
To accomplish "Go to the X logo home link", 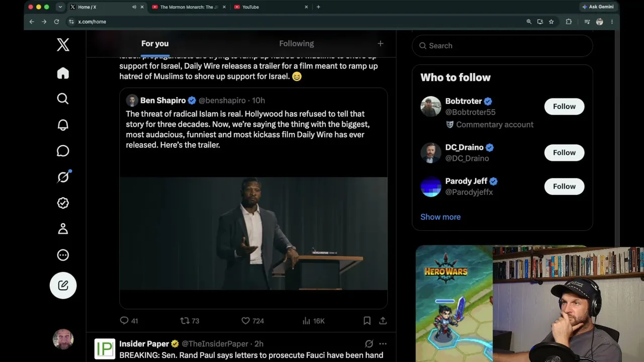I will 63,45.
